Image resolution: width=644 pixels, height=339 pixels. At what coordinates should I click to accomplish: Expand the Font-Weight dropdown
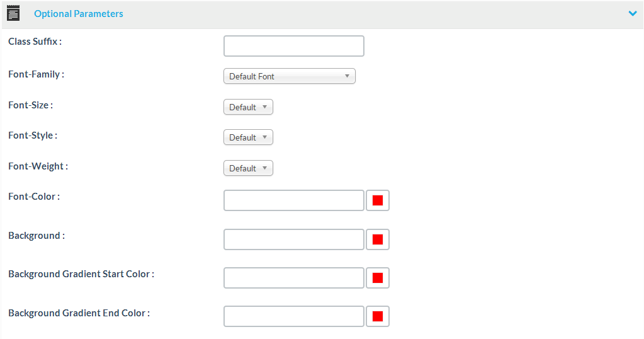pyautogui.click(x=248, y=168)
